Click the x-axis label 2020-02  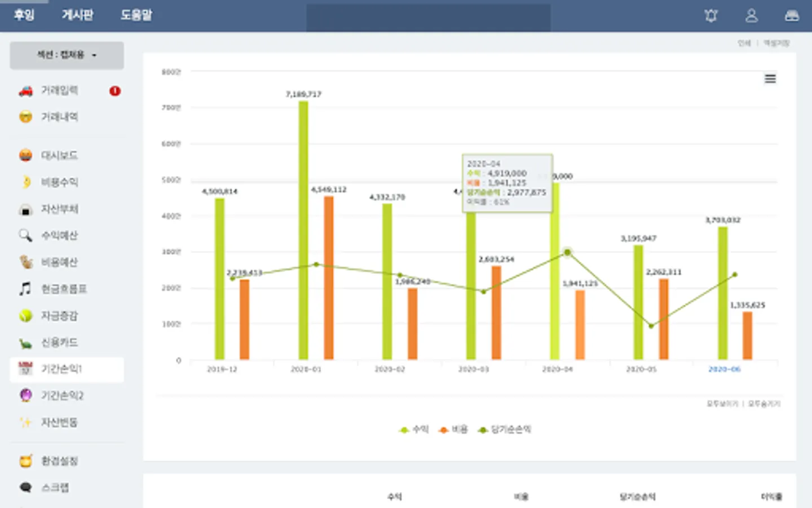coord(390,369)
